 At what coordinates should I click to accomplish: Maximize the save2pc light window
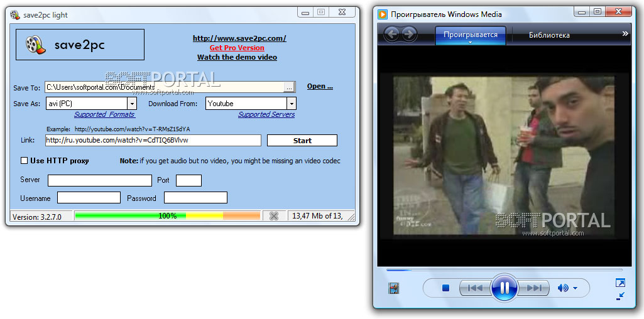tap(321, 13)
